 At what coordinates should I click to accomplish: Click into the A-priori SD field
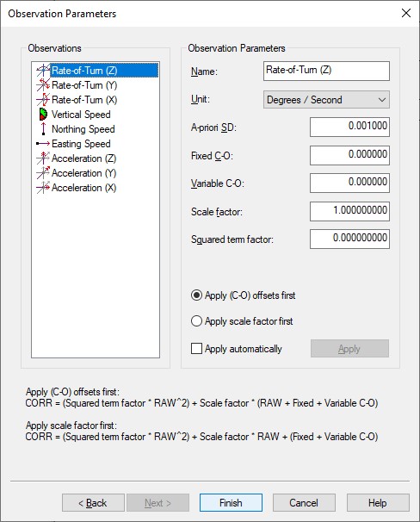pos(349,127)
